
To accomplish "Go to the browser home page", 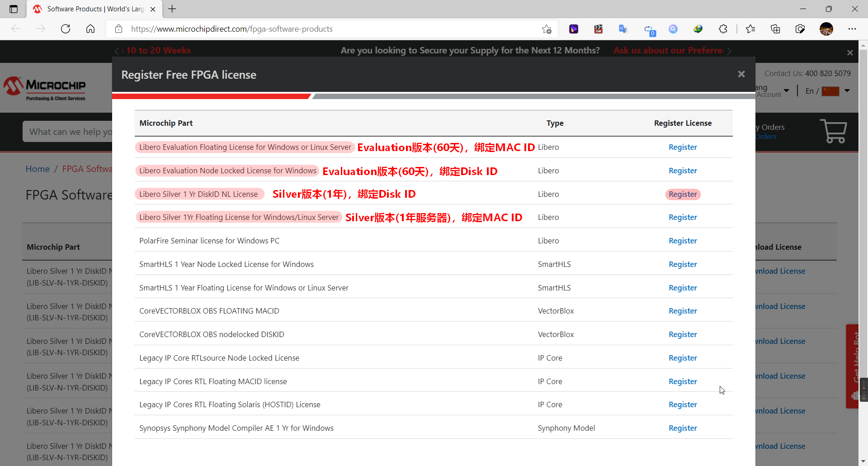I will pos(90,29).
